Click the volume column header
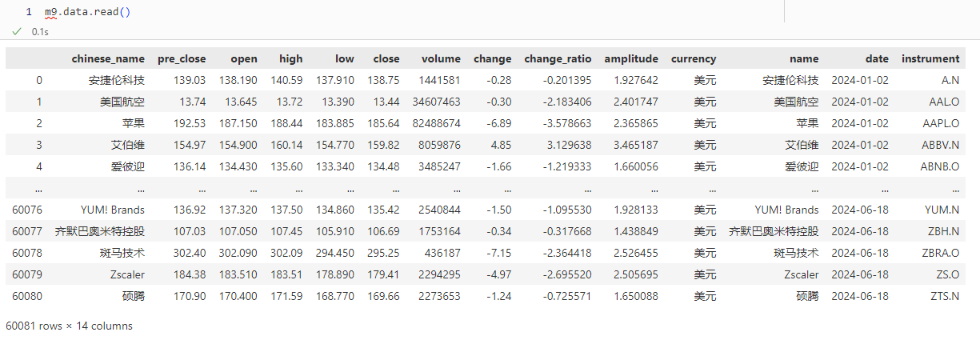This screenshot has height=340, width=980. pos(441,58)
